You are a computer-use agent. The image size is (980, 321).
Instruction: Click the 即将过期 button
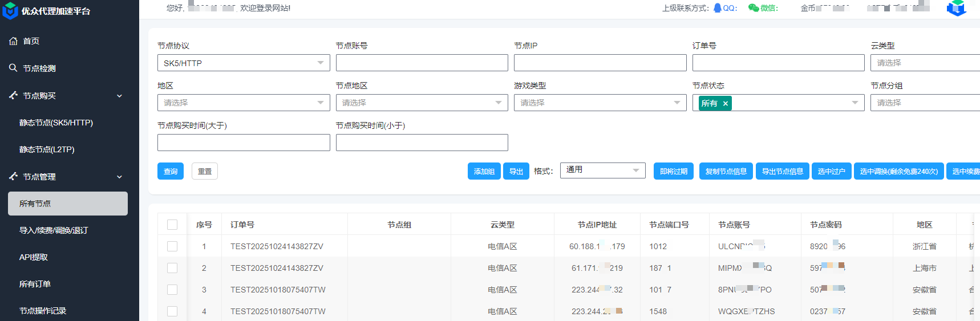coord(674,171)
